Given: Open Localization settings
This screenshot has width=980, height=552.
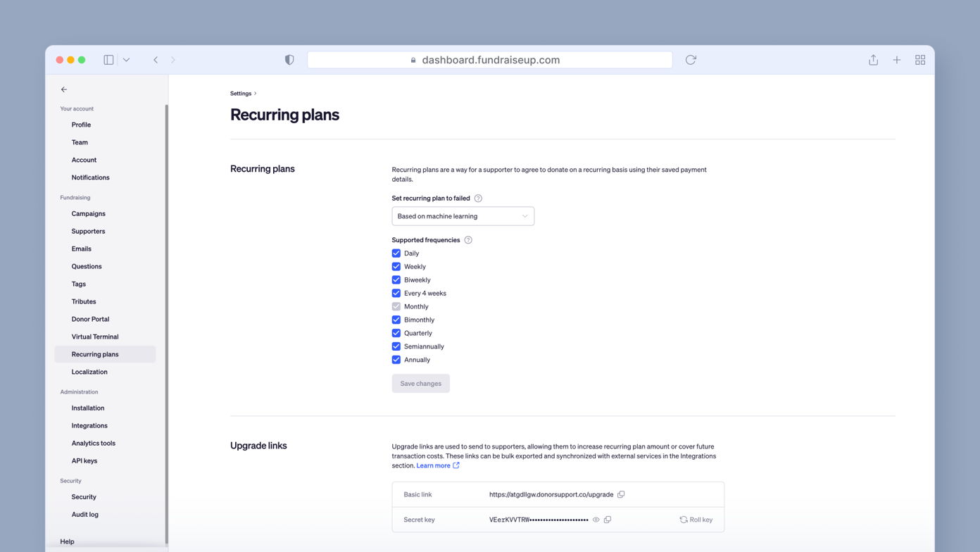Looking at the screenshot, I should click(x=89, y=372).
